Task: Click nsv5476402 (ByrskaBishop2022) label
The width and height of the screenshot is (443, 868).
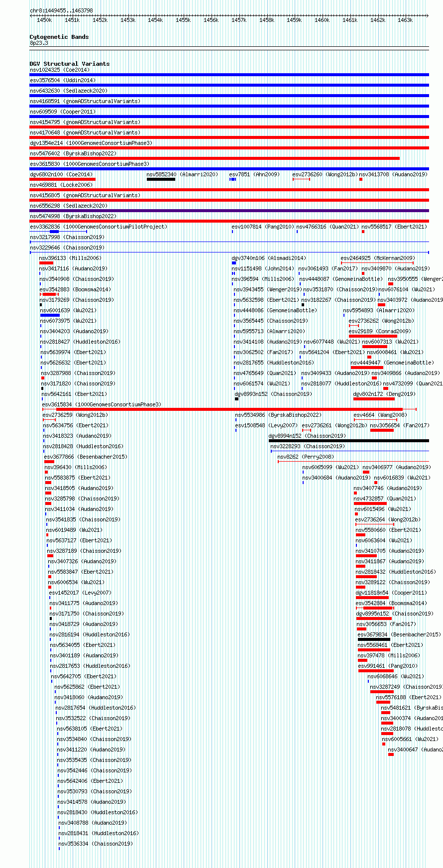Action: (x=73, y=153)
